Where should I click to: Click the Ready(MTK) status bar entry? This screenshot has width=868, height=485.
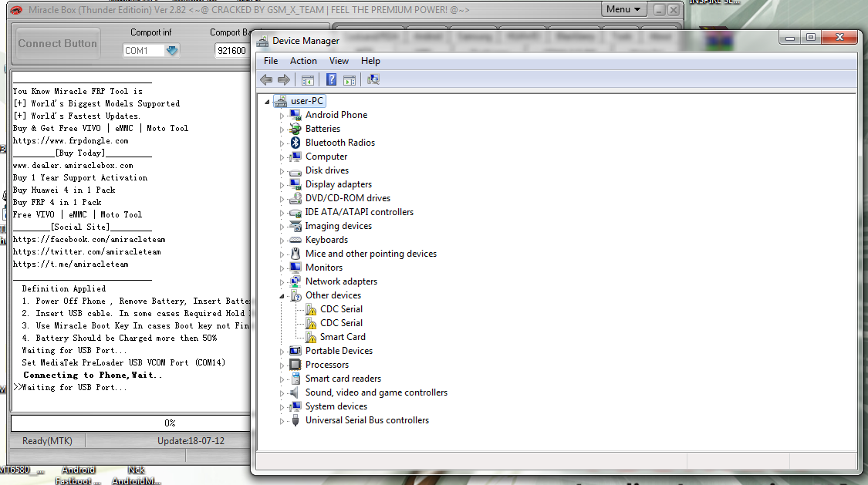coord(47,441)
